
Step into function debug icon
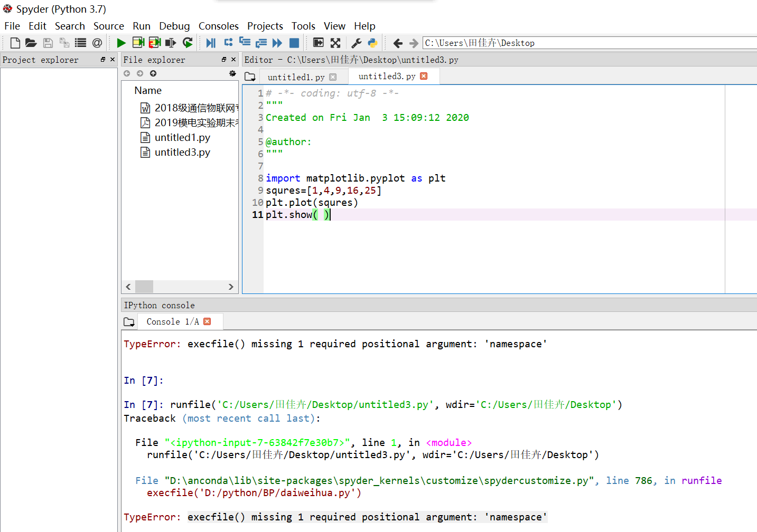click(x=245, y=43)
